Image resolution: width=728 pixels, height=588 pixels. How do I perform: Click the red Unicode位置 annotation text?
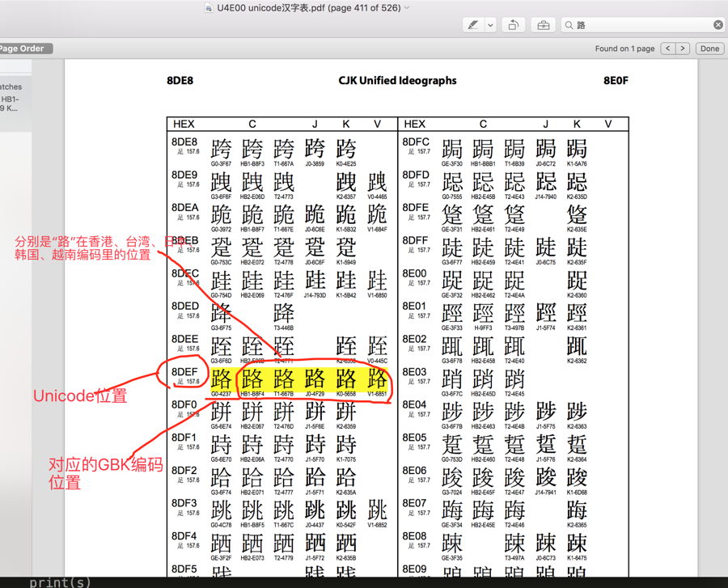[79, 396]
